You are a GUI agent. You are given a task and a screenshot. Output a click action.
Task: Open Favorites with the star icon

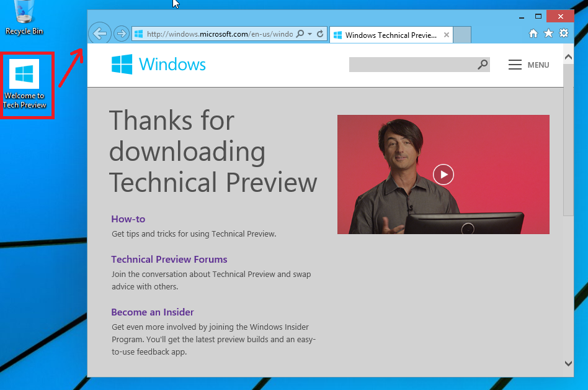(x=548, y=34)
